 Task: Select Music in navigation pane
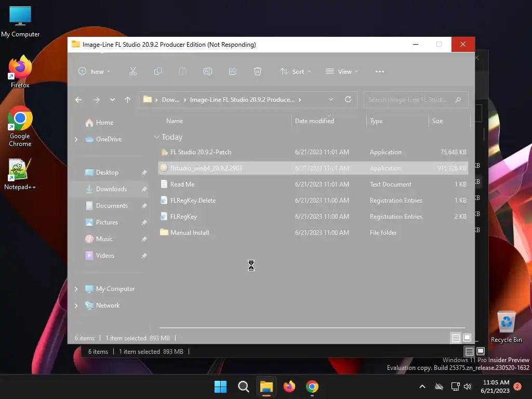coord(104,239)
